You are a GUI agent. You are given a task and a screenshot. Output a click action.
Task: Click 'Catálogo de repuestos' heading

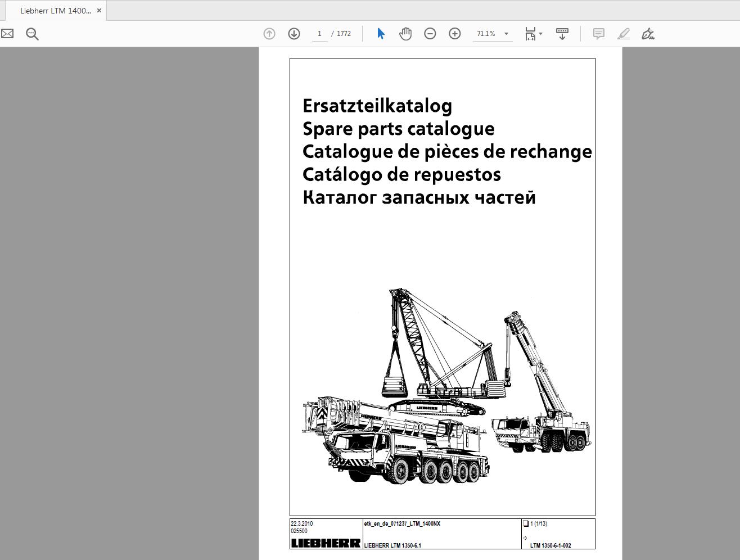point(401,175)
